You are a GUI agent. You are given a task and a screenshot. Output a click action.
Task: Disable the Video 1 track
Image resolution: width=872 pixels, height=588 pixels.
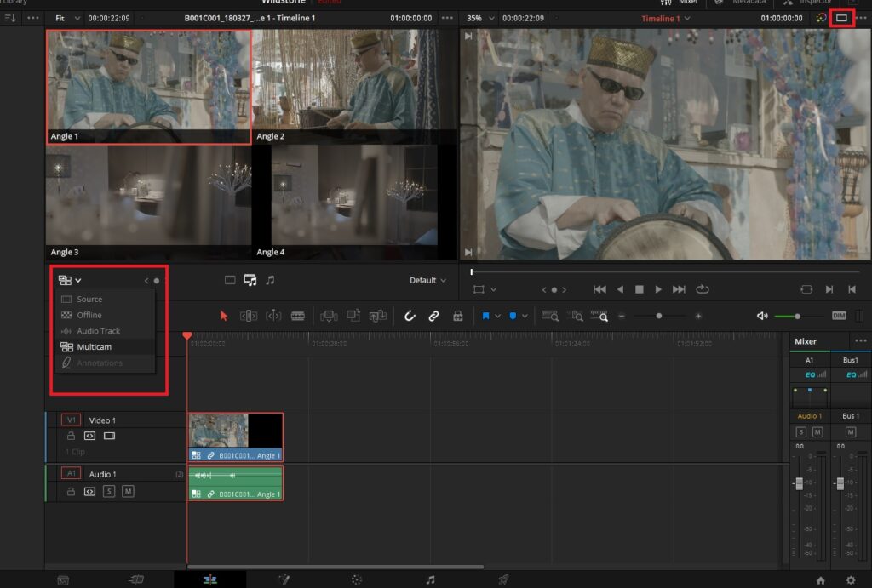[110, 436]
